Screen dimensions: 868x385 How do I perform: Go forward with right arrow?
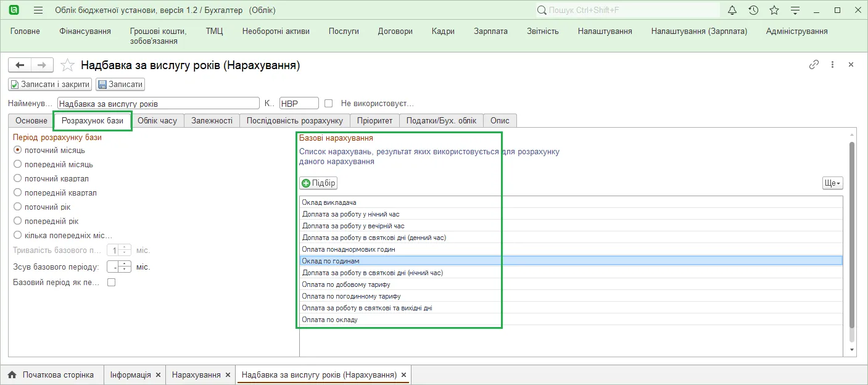click(42, 65)
